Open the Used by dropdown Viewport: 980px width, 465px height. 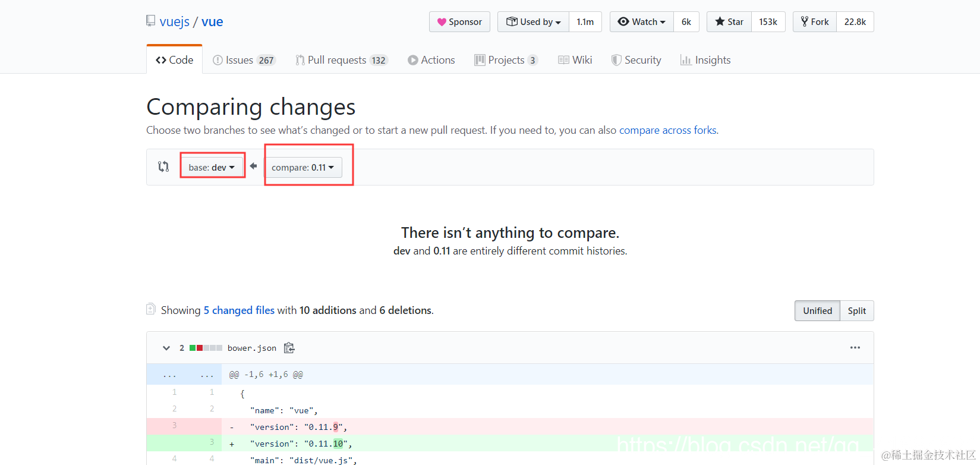tap(533, 22)
